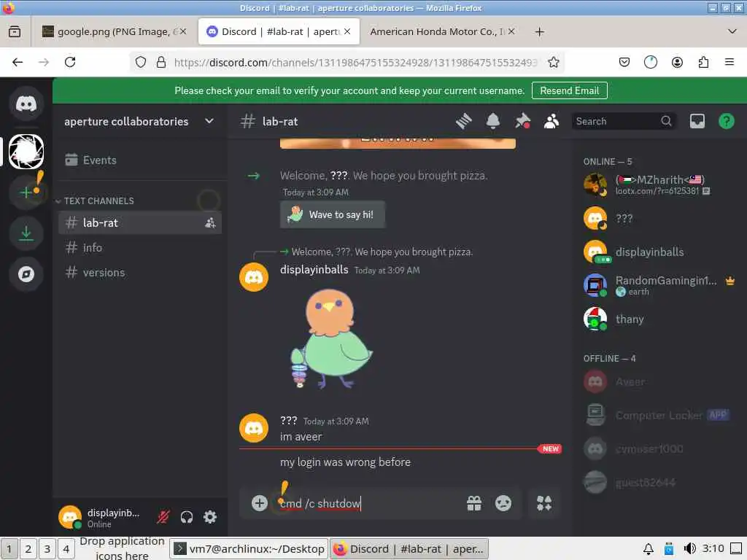
Task: Open the vm7@archlinux terminal taskbar entry
Action: (249, 548)
